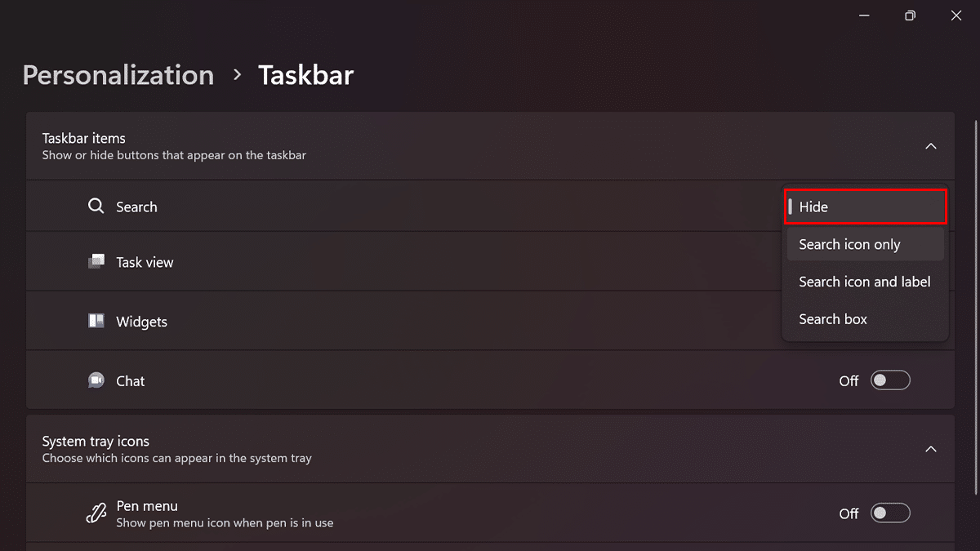The width and height of the screenshot is (980, 551).
Task: Close the Settings window
Action: pos(956,16)
